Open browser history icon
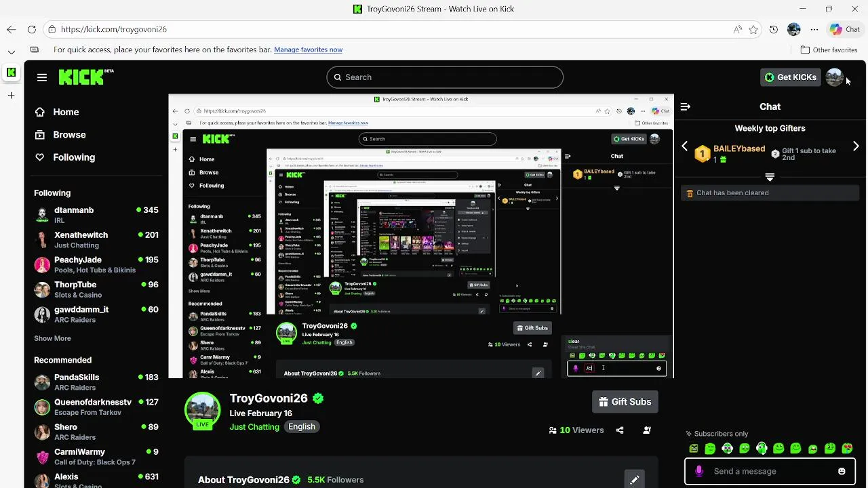The image size is (868, 488). click(x=774, y=29)
